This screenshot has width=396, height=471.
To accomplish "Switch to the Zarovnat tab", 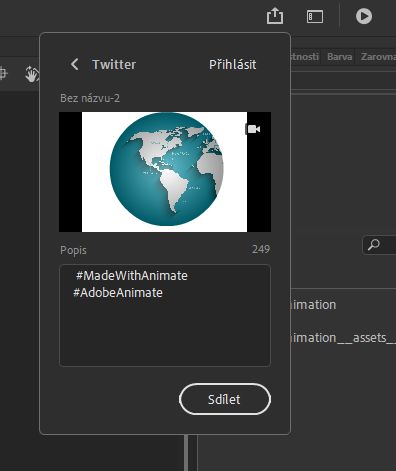I will point(378,57).
